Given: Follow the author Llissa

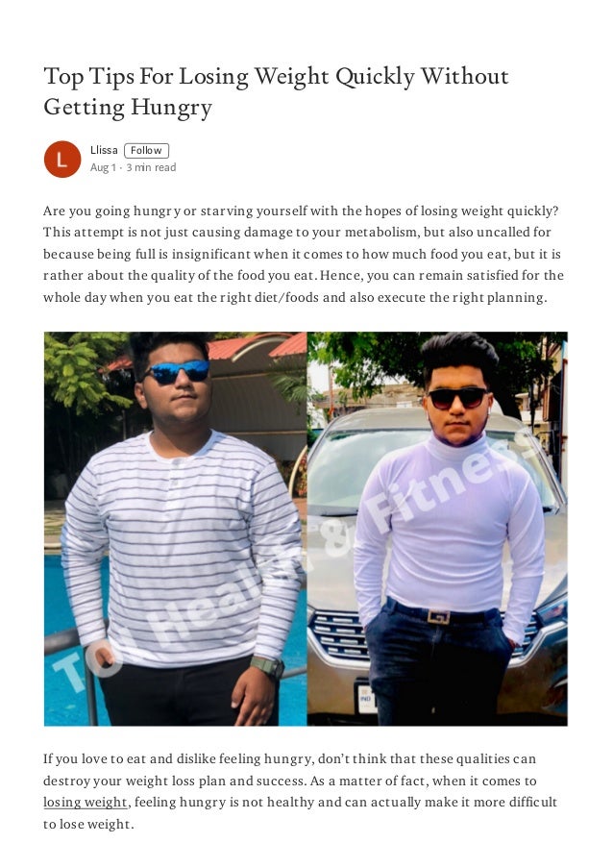Looking at the screenshot, I should 146,151.
